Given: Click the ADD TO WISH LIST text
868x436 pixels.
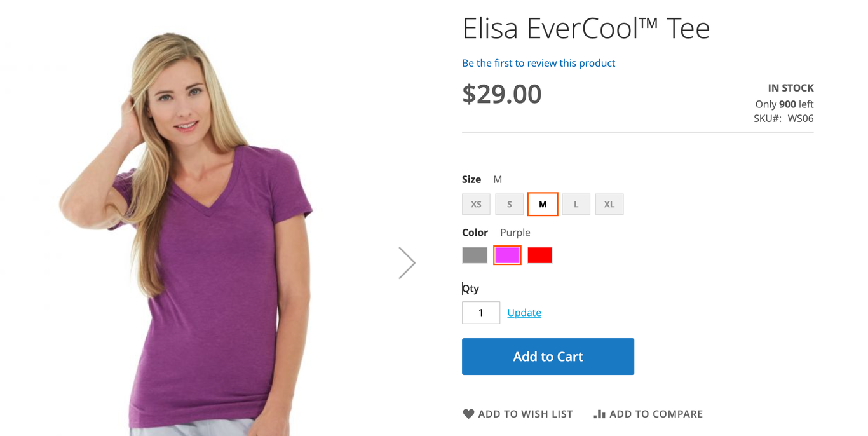Looking at the screenshot, I should pos(526,414).
